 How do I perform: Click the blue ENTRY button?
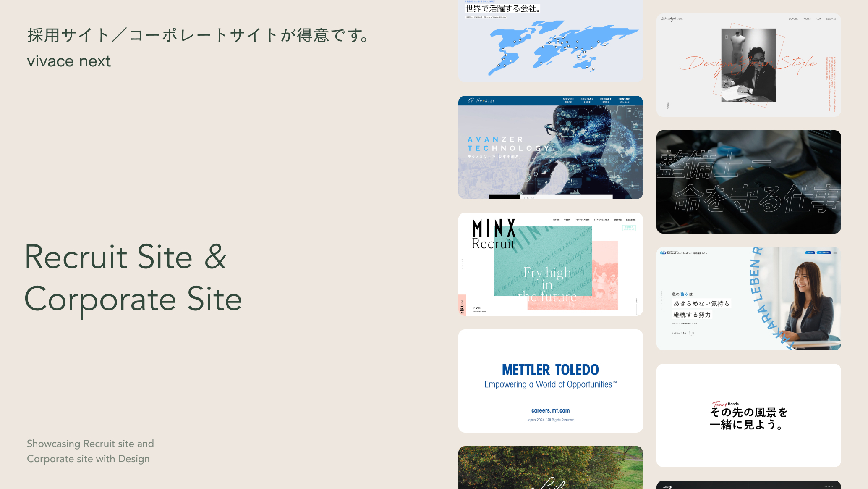810,253
